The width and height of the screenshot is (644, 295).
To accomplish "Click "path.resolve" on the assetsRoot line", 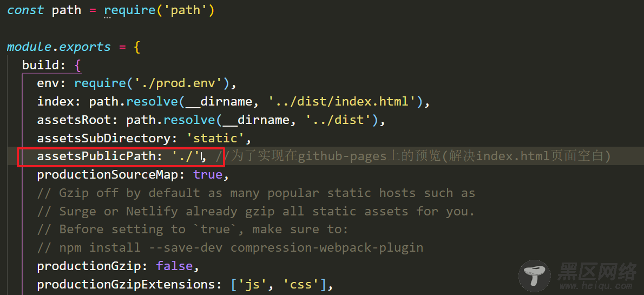I will click(x=170, y=120).
